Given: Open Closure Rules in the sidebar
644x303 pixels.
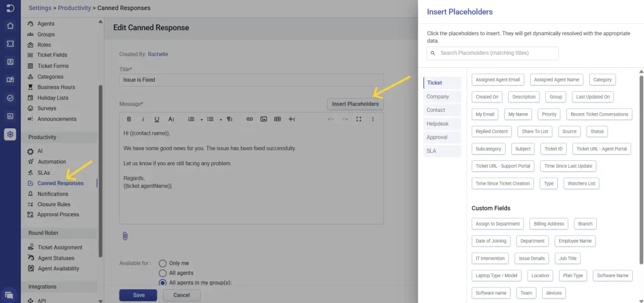Looking at the screenshot, I should 54,204.
